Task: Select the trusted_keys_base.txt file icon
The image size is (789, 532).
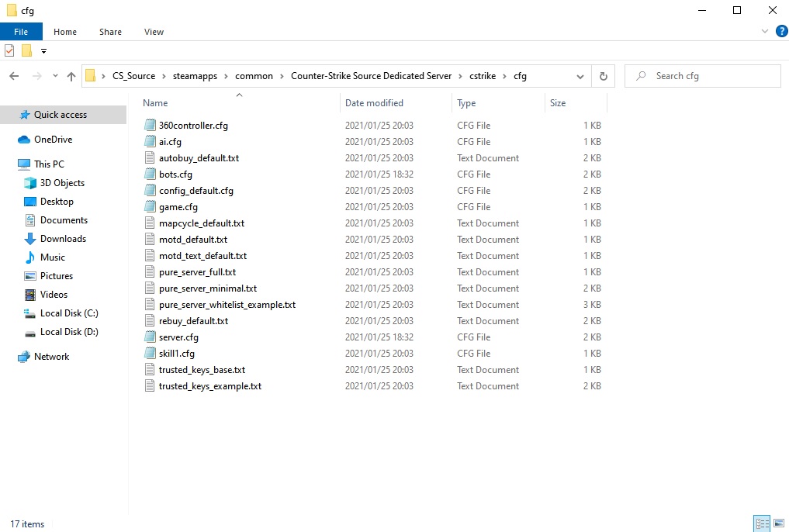Action: pos(150,370)
